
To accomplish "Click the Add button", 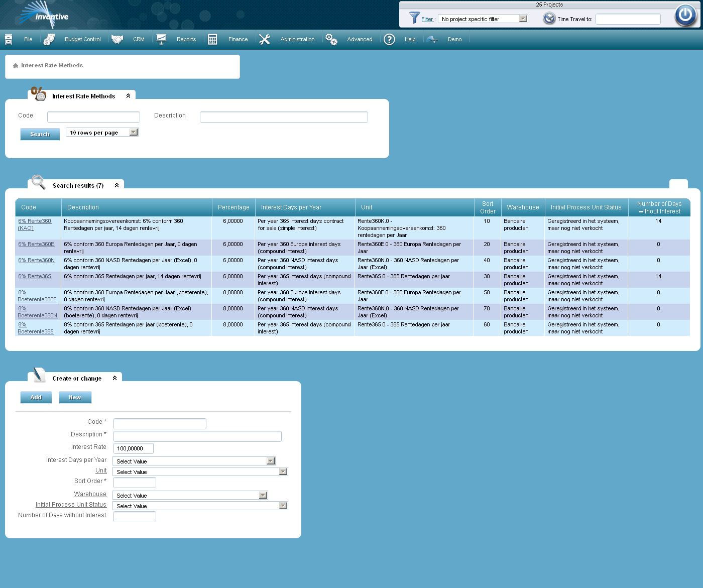I will (x=36, y=397).
